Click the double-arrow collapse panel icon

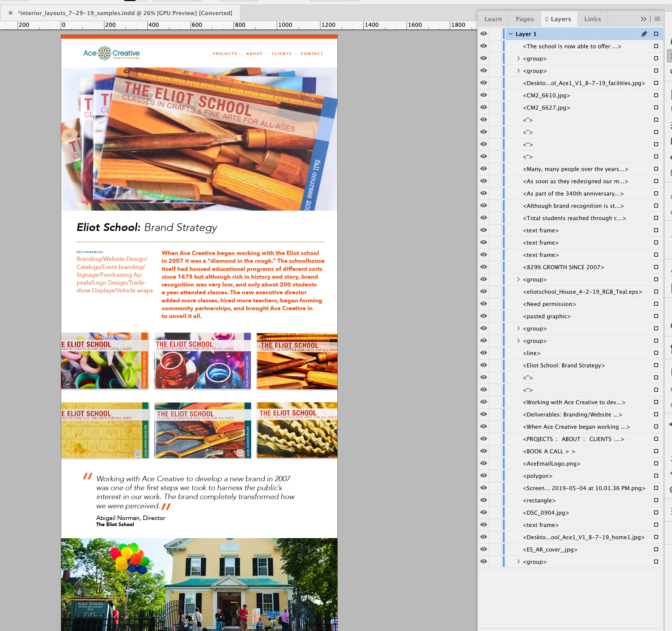click(643, 19)
